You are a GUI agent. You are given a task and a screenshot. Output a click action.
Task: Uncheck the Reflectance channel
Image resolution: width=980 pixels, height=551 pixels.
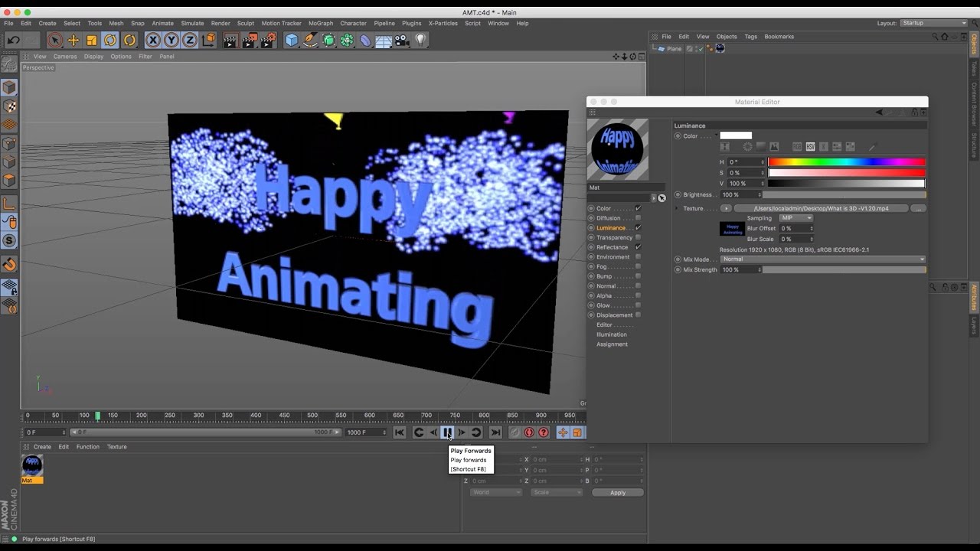point(638,247)
